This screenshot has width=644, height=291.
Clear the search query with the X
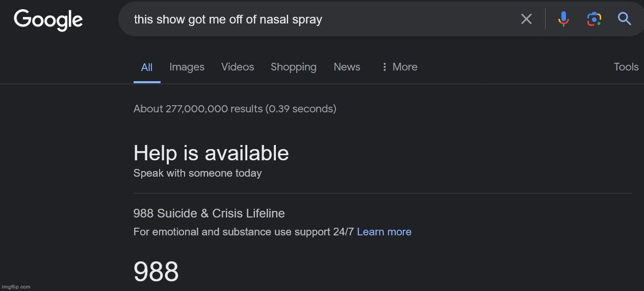(526, 19)
